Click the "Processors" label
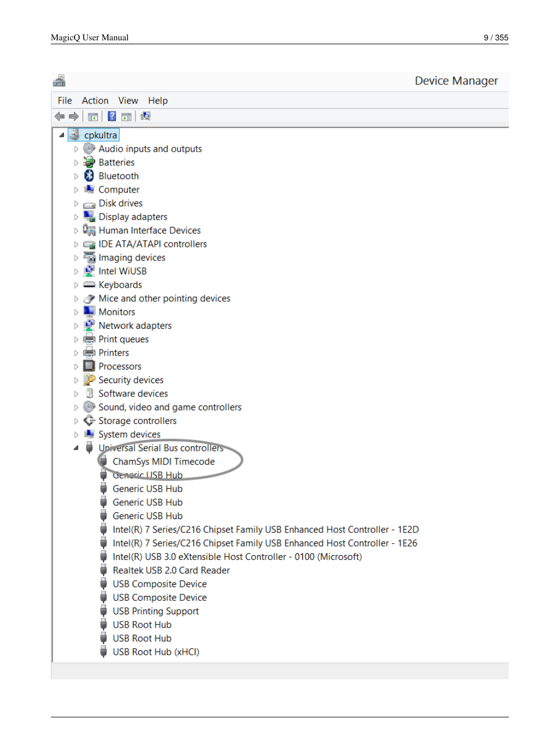Image resolution: width=534 pixels, height=756 pixels. tap(120, 366)
